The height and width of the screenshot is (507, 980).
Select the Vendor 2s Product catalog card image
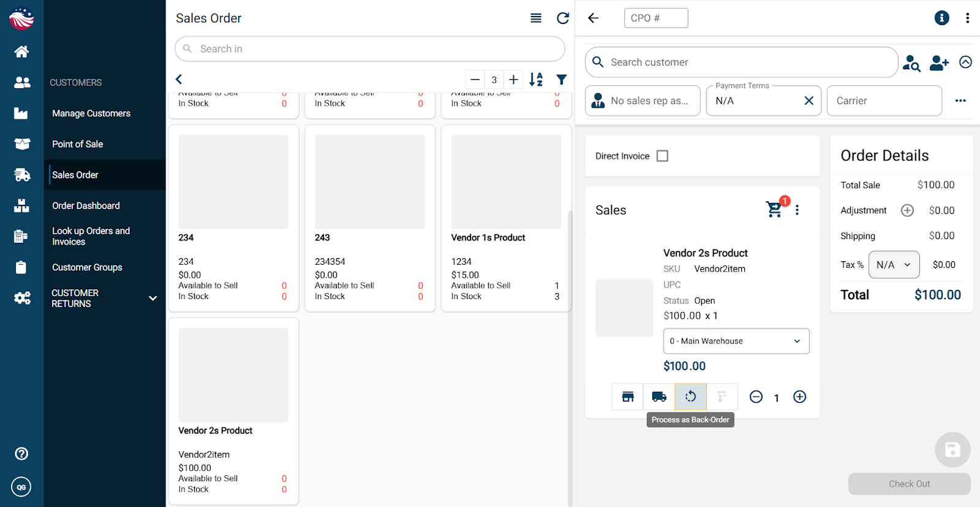(233, 375)
